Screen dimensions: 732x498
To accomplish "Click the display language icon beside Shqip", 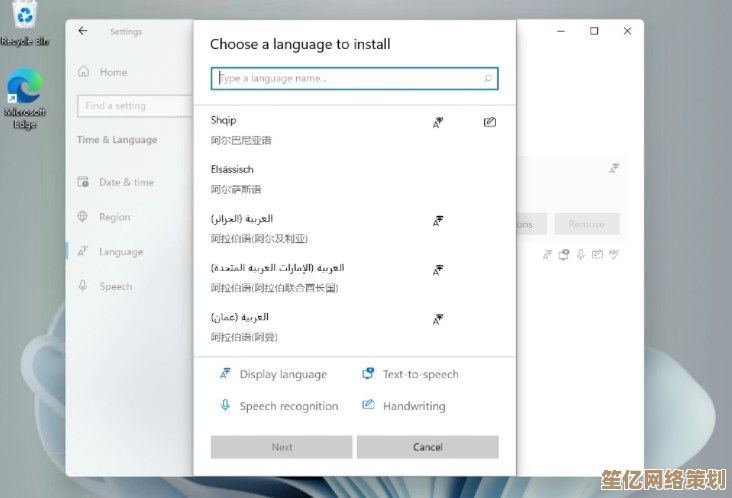I will (x=437, y=122).
